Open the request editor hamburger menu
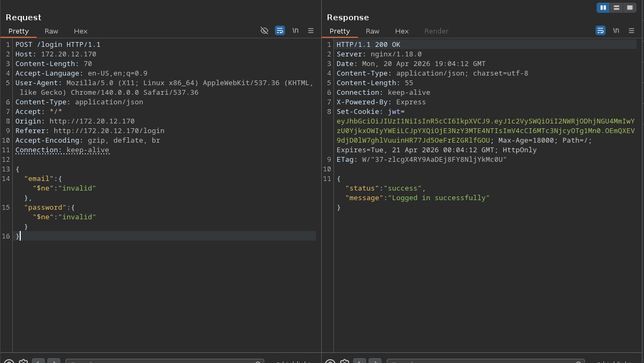Viewport: 644px width, 363px height. point(311,31)
